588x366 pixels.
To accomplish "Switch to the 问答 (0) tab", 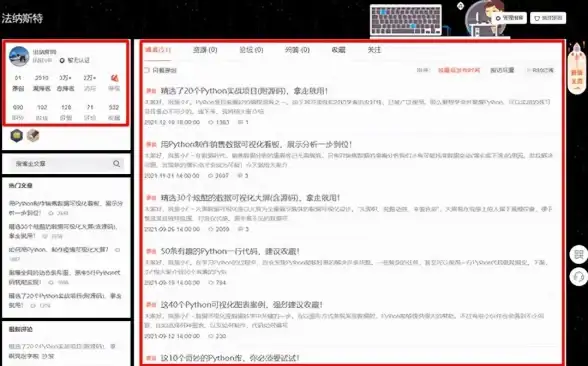I will (x=297, y=50).
